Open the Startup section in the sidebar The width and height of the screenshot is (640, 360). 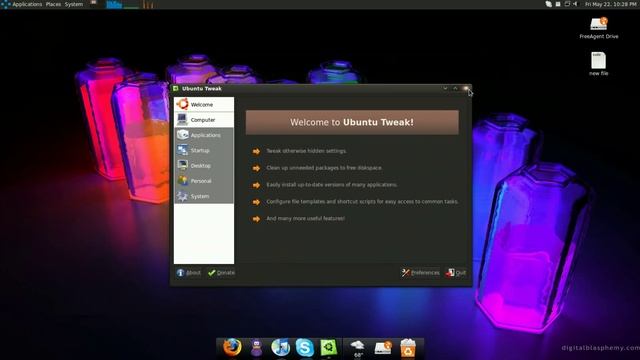click(x=204, y=150)
